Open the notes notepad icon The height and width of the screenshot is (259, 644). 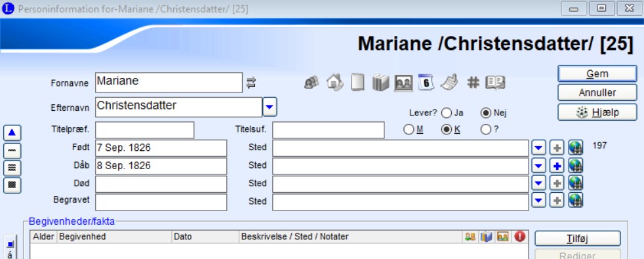coord(357,83)
